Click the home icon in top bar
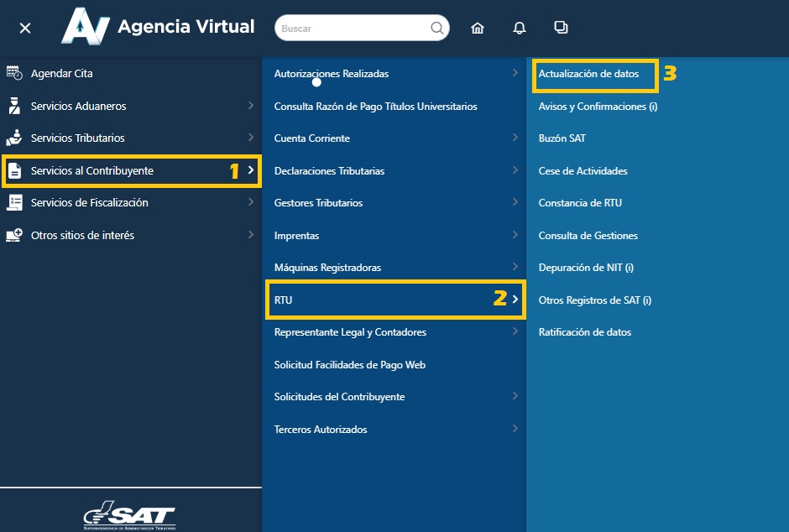Image resolution: width=789 pixels, height=532 pixels. click(478, 29)
